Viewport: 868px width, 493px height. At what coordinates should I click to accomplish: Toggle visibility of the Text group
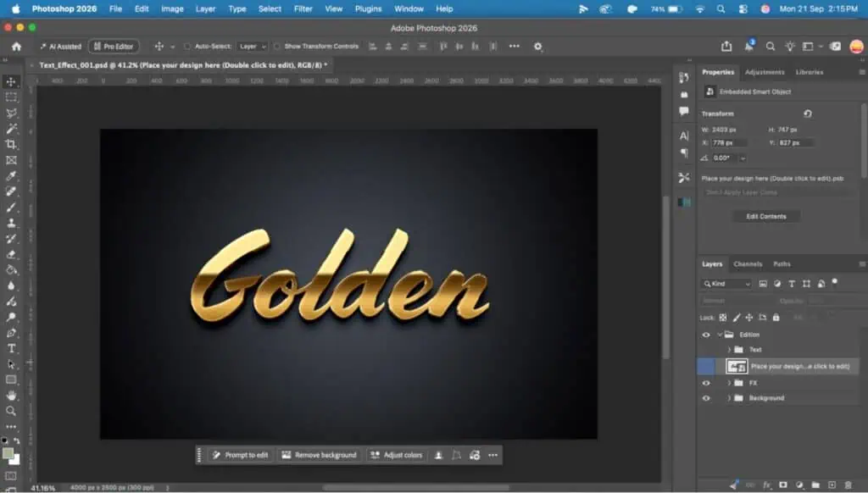pyautogui.click(x=706, y=350)
